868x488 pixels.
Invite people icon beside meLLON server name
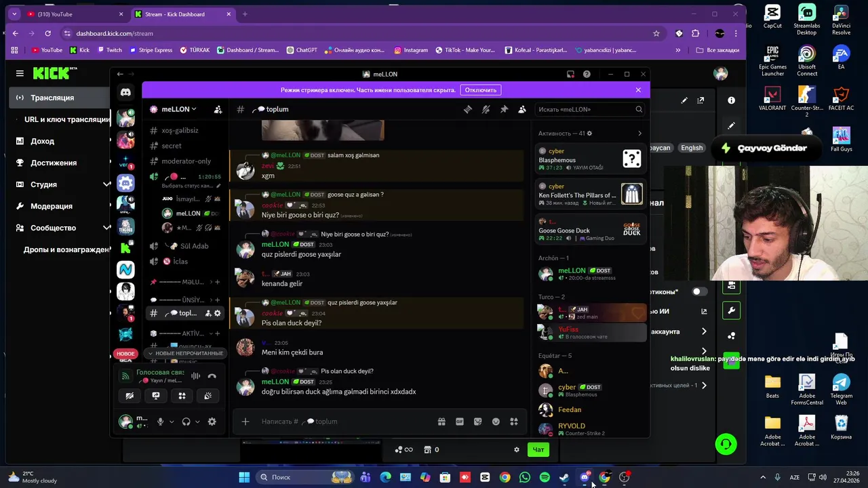[218, 109]
